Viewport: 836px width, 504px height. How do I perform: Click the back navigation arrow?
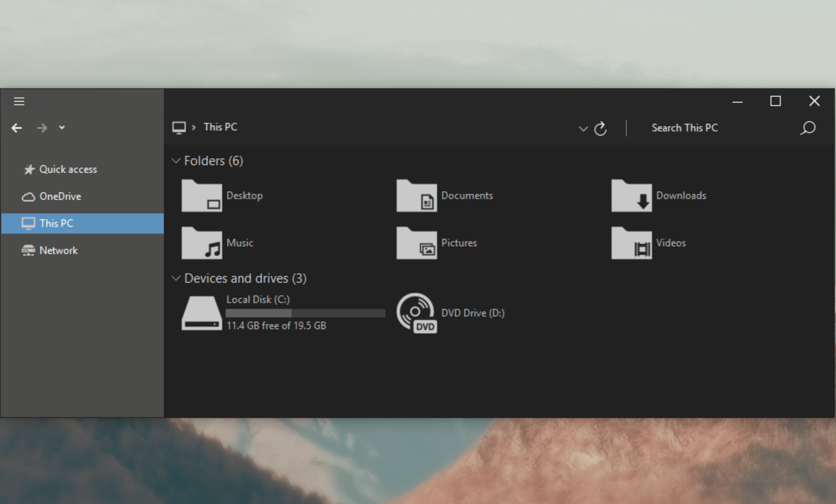pyautogui.click(x=17, y=128)
